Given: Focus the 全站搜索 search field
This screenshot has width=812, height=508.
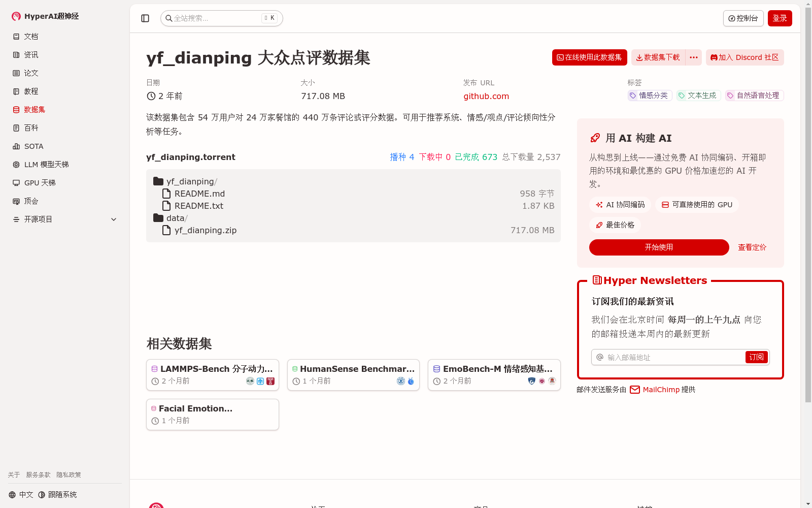Looking at the screenshot, I should point(221,18).
